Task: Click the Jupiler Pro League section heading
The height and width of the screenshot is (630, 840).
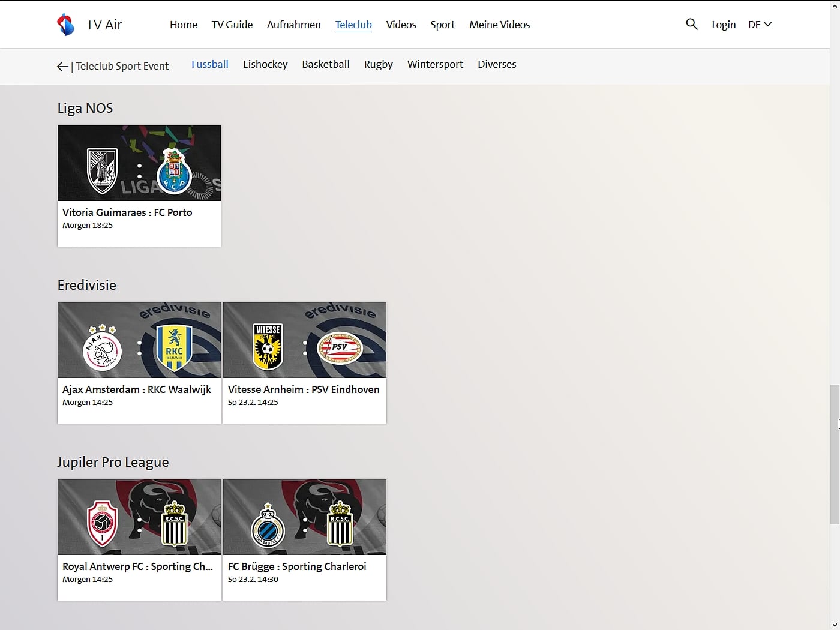Action: [x=113, y=462]
